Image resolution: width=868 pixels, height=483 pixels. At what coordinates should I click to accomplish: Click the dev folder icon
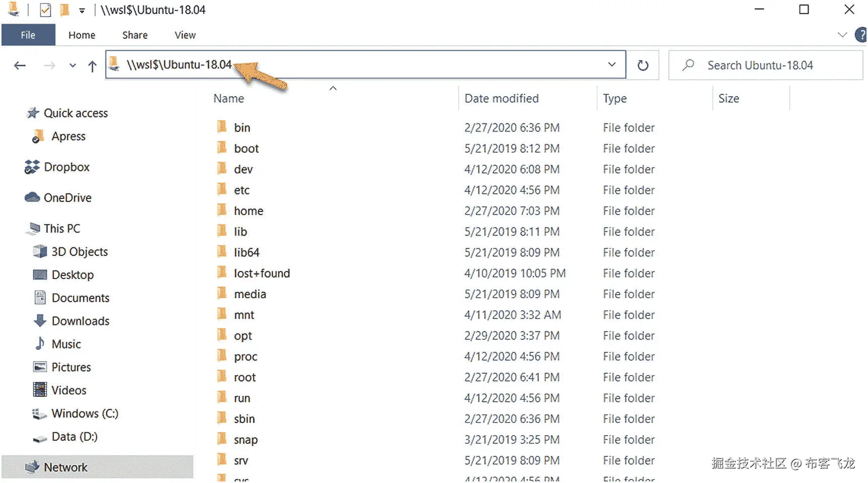coord(221,168)
